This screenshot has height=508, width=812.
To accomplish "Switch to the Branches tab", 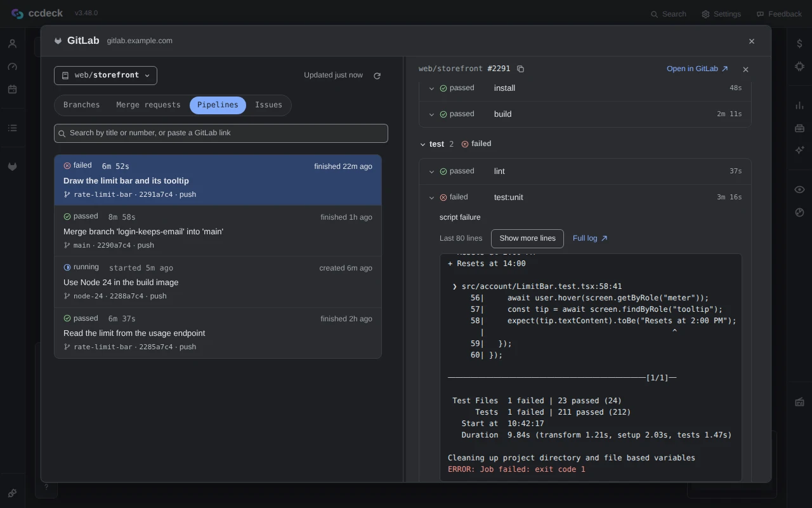I will click(x=81, y=105).
